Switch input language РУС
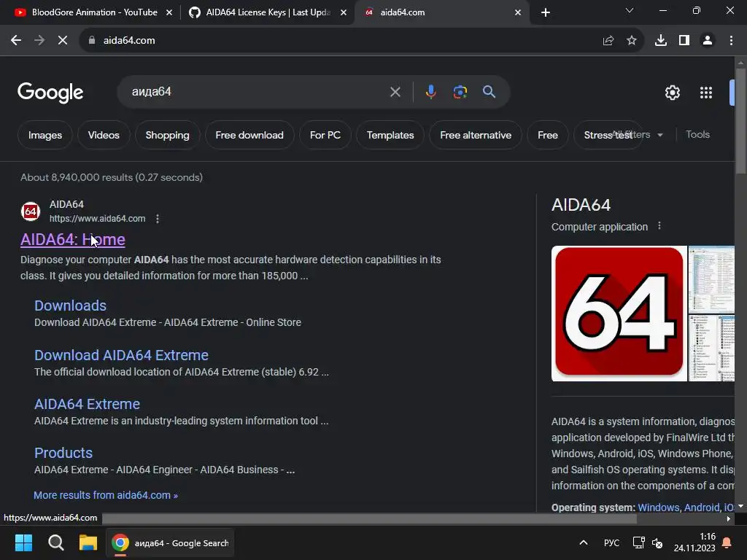 (612, 542)
